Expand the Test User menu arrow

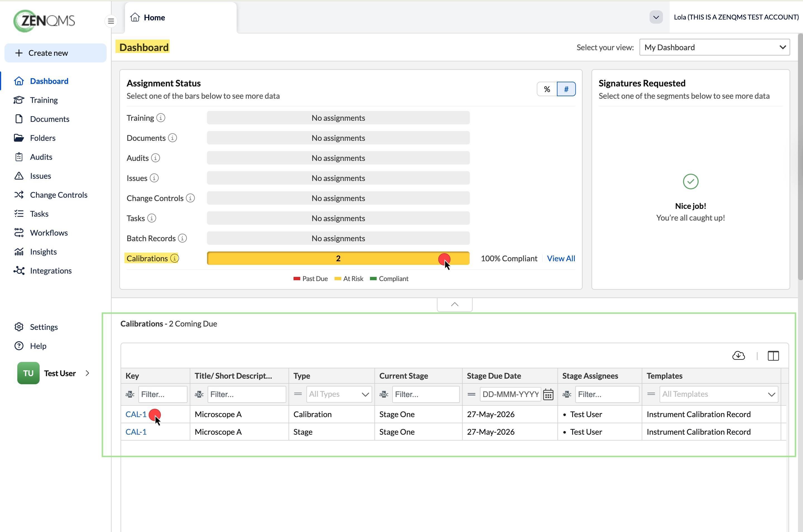coord(87,373)
